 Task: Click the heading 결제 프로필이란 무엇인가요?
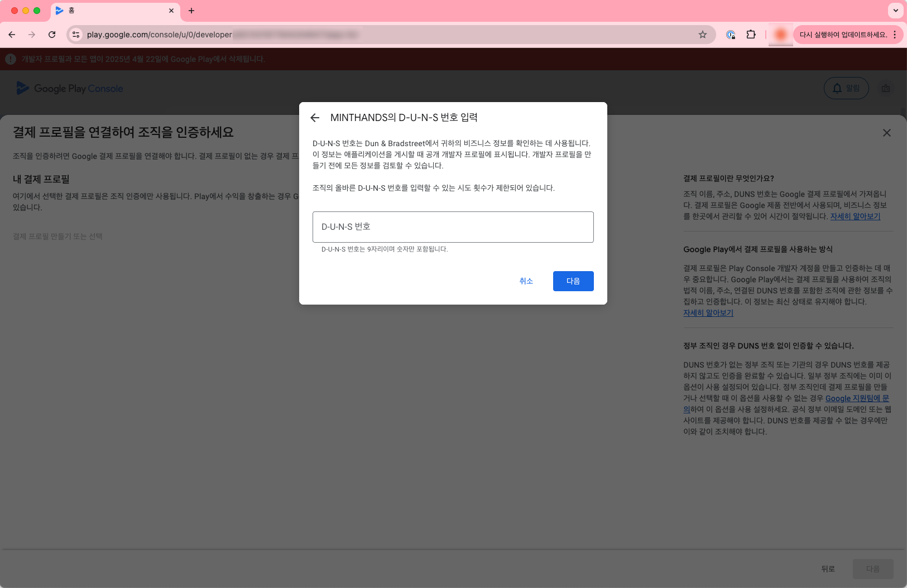(728, 179)
